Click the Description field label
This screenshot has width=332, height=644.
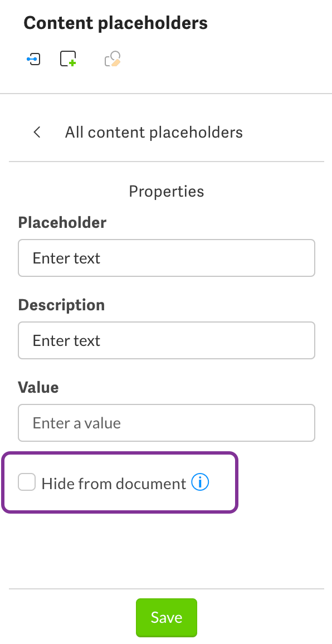(61, 305)
